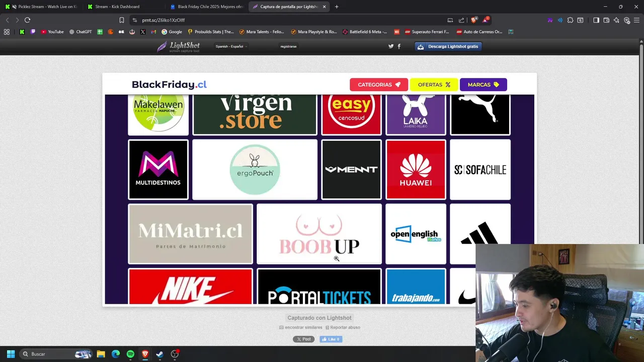Switch to the Picklez Stream tab
The width and height of the screenshot is (644, 362).
41,7
